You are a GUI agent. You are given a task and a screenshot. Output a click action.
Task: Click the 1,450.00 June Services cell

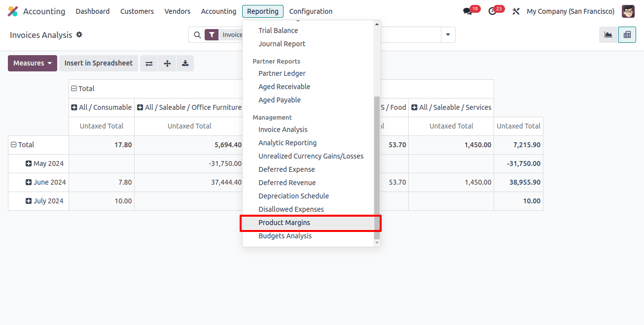coord(451,182)
